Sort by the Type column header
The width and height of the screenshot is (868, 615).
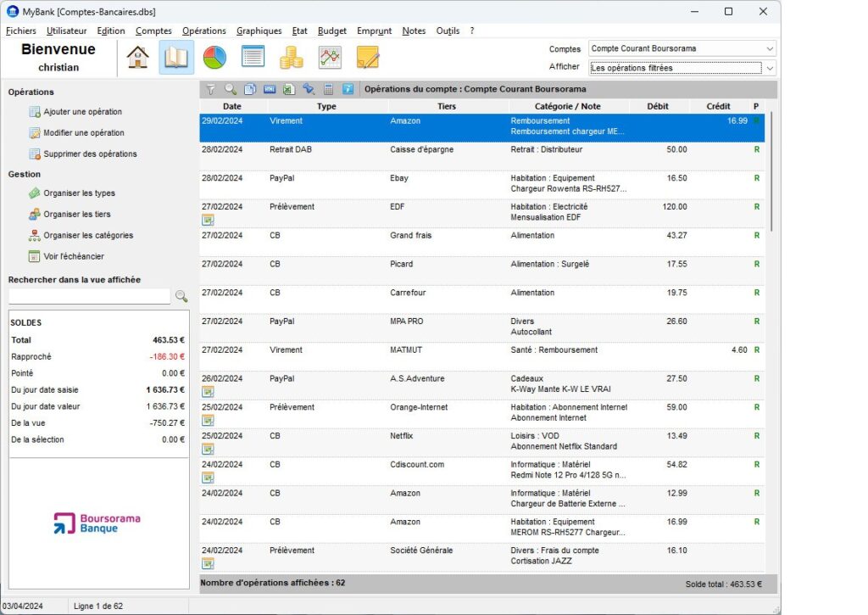tap(326, 106)
